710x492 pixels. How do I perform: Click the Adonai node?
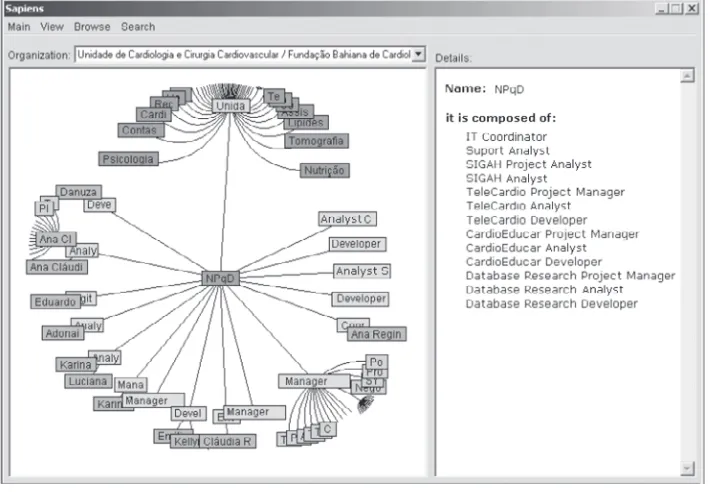point(62,334)
